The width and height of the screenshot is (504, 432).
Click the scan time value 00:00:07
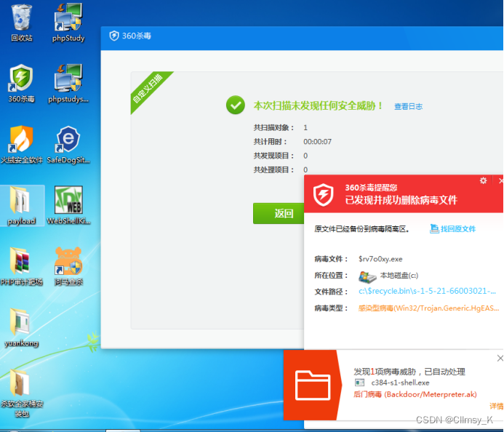tap(317, 142)
